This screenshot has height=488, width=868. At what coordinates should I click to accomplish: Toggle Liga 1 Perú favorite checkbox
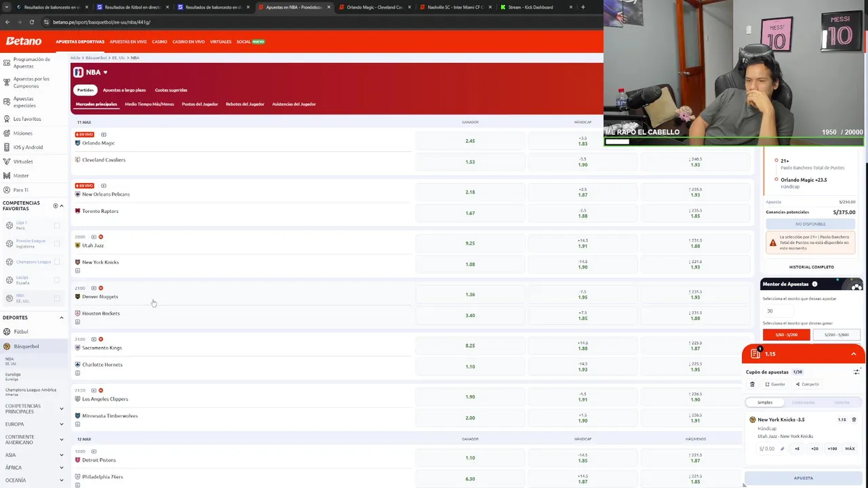click(x=56, y=225)
